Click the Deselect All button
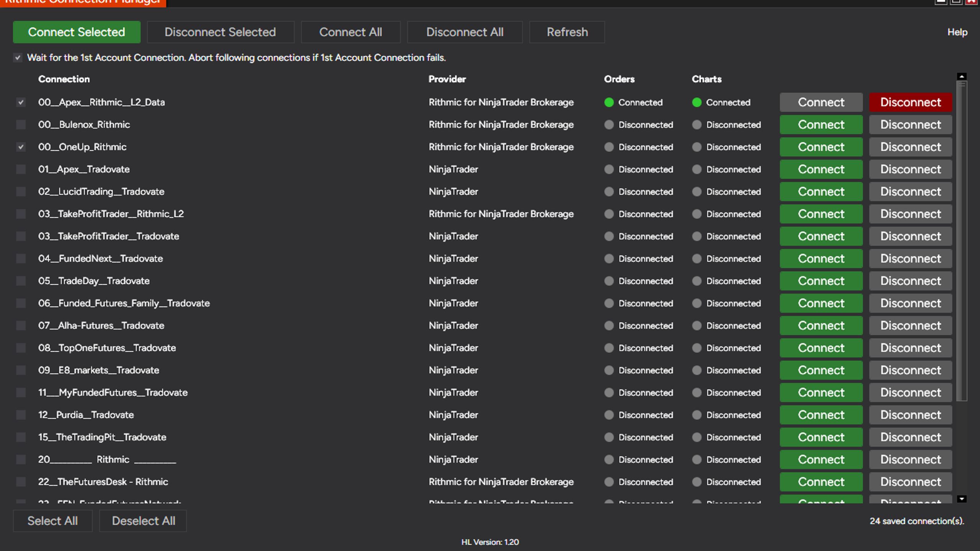 tap(143, 521)
